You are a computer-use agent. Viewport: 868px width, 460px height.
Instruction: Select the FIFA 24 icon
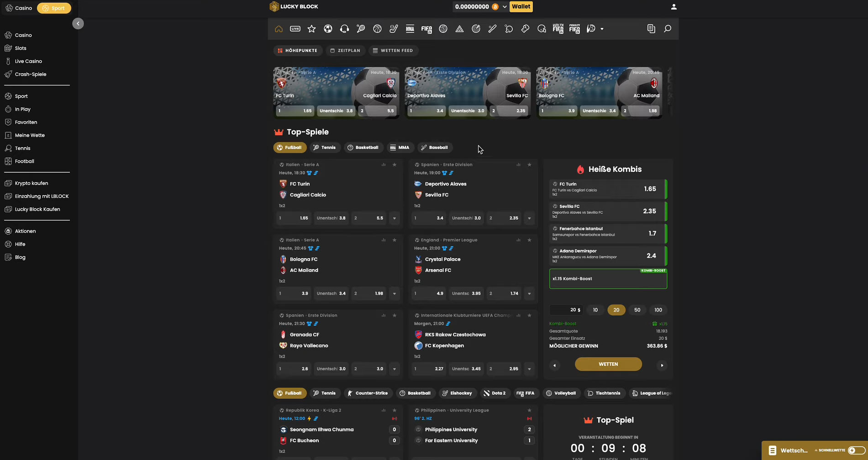tap(426, 29)
